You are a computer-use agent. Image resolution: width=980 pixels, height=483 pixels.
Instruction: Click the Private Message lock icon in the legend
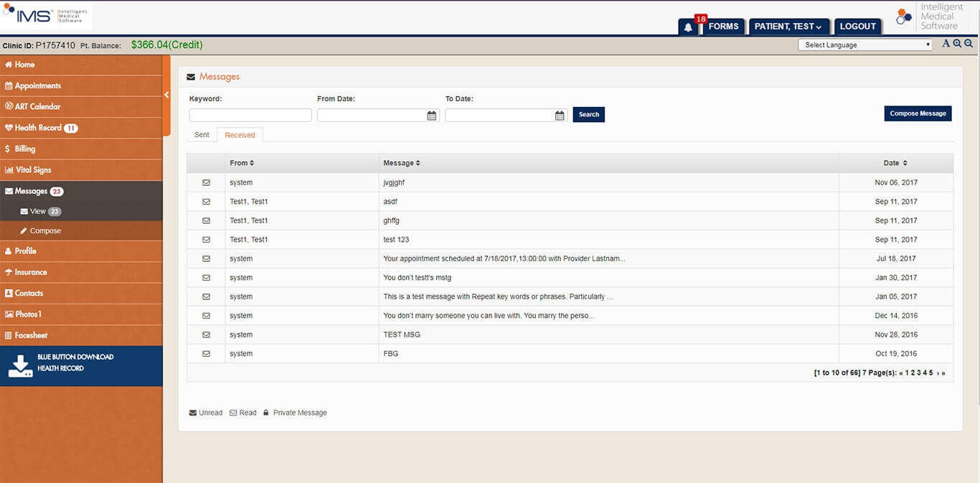(x=265, y=413)
